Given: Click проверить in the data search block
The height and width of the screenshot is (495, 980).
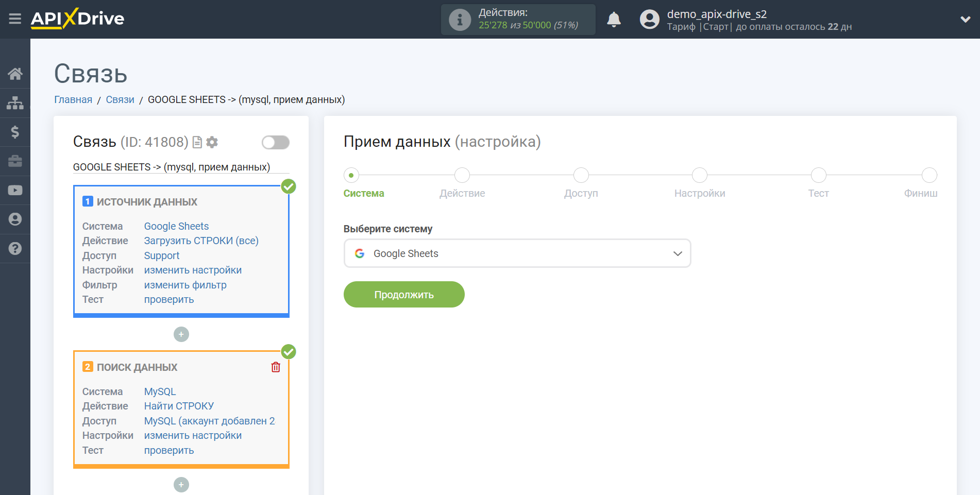Looking at the screenshot, I should [169, 450].
